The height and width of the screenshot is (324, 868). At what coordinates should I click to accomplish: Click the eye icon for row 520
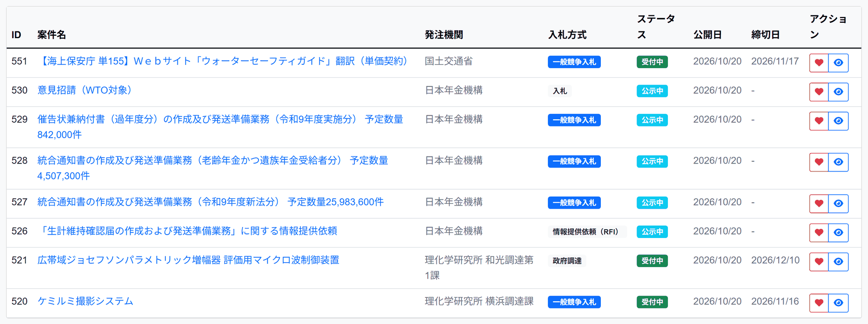[839, 303]
